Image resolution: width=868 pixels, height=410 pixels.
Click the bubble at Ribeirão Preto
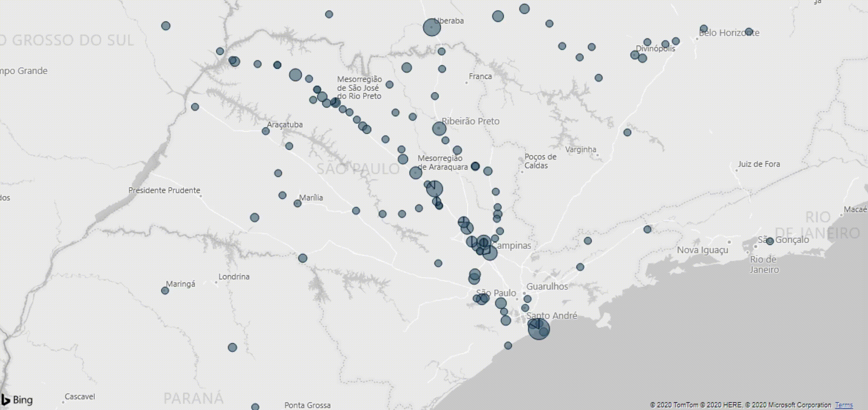coord(439,129)
